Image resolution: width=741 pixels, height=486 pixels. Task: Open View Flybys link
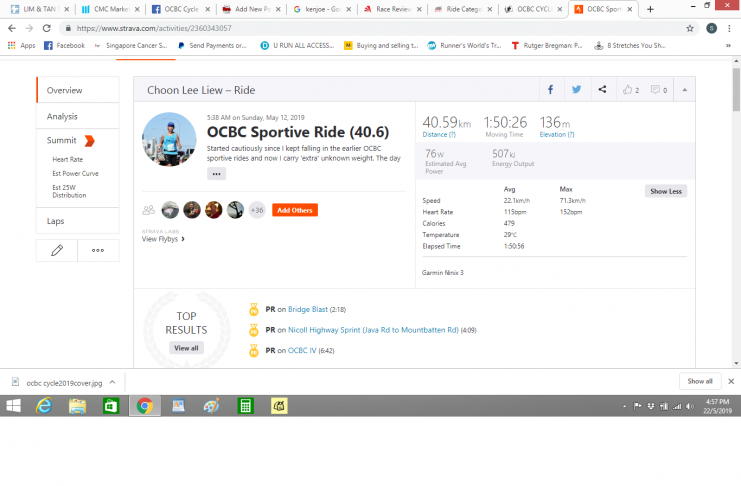pos(163,239)
